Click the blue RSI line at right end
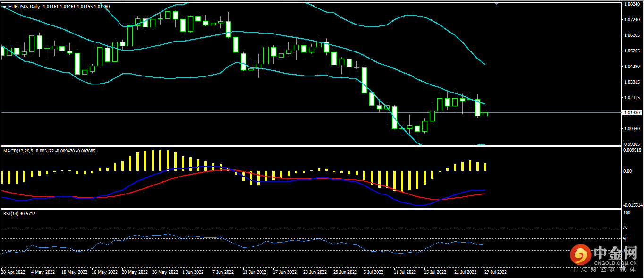Image resolution: width=644 pixels, height=278 pixels. (484, 244)
